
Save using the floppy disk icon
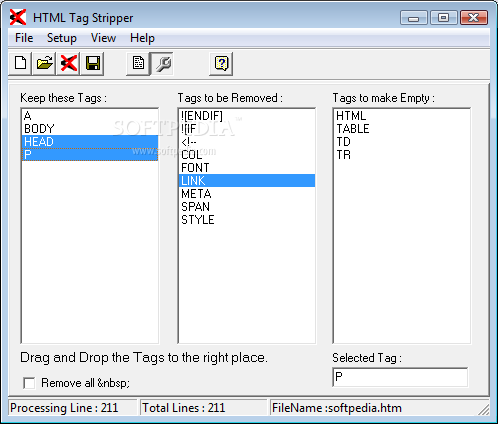click(x=93, y=63)
